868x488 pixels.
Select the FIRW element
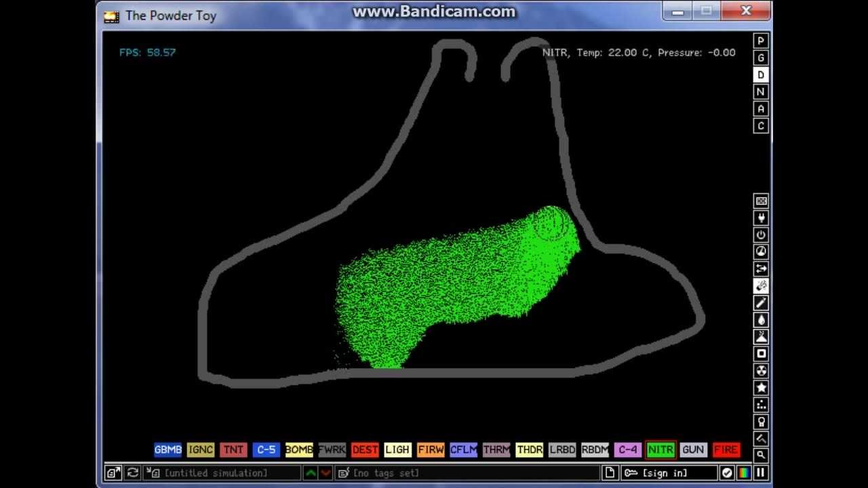[x=431, y=449]
